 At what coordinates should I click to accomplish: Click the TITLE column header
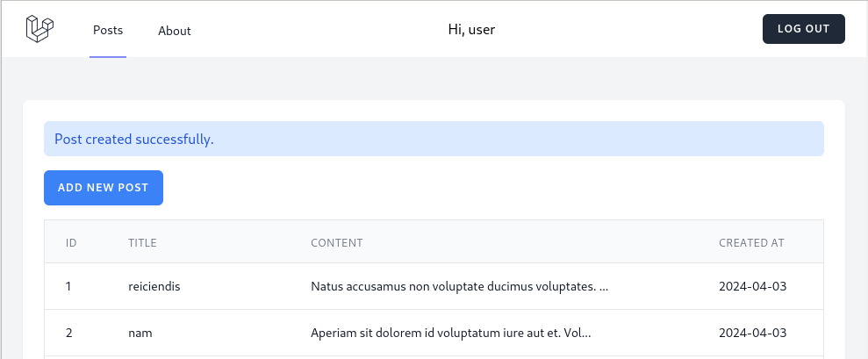click(142, 242)
